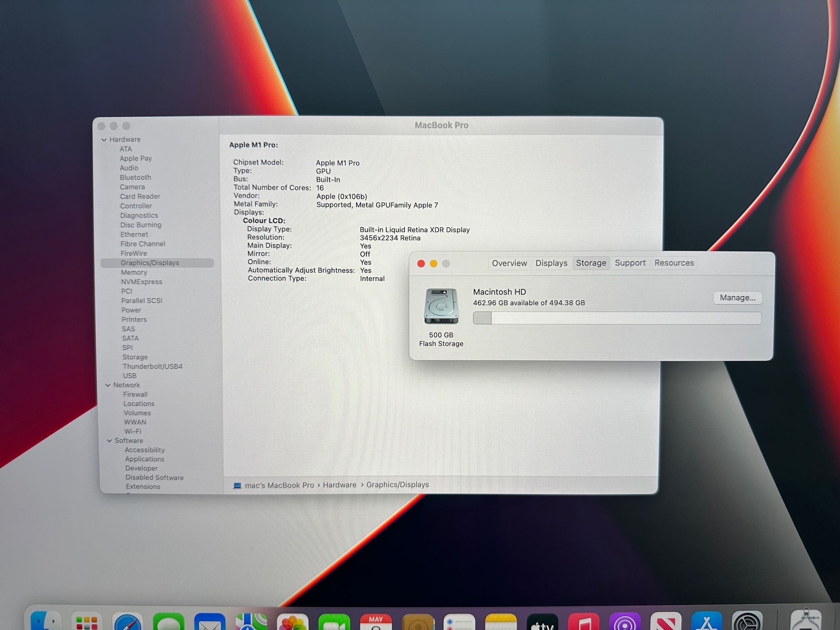Open News app in the Dock
The width and height of the screenshot is (840, 630).
point(665,622)
